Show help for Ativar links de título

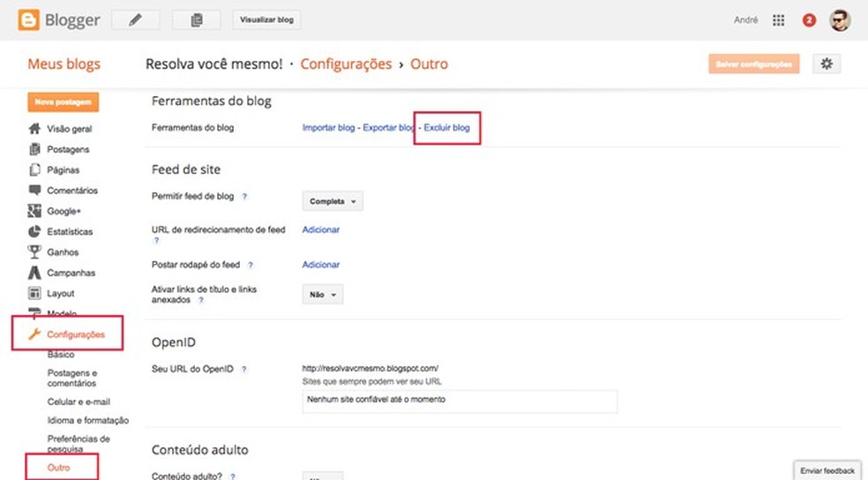click(201, 300)
